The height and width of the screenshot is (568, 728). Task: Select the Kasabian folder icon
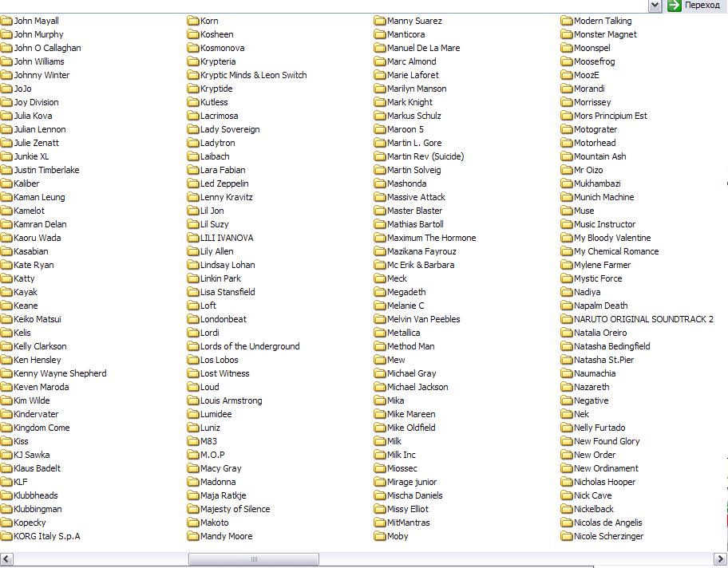point(6,251)
